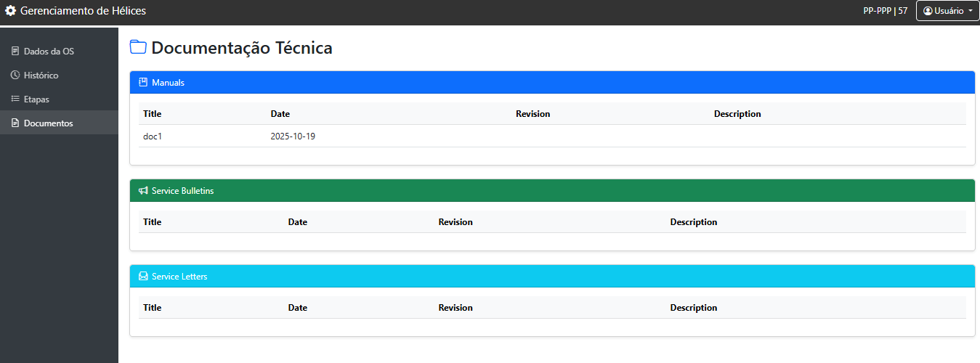Open the Usuário dropdown menu
This screenshot has width=980, height=363.
pyautogui.click(x=947, y=11)
